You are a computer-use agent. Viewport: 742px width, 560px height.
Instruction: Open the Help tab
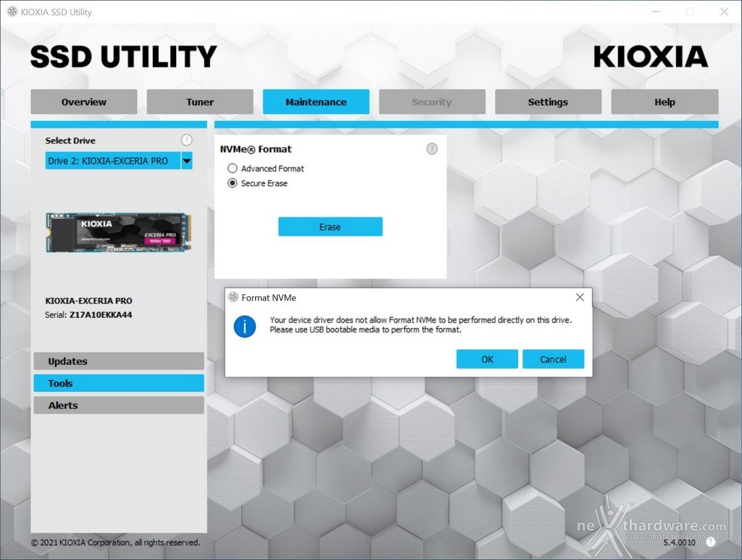(x=664, y=101)
